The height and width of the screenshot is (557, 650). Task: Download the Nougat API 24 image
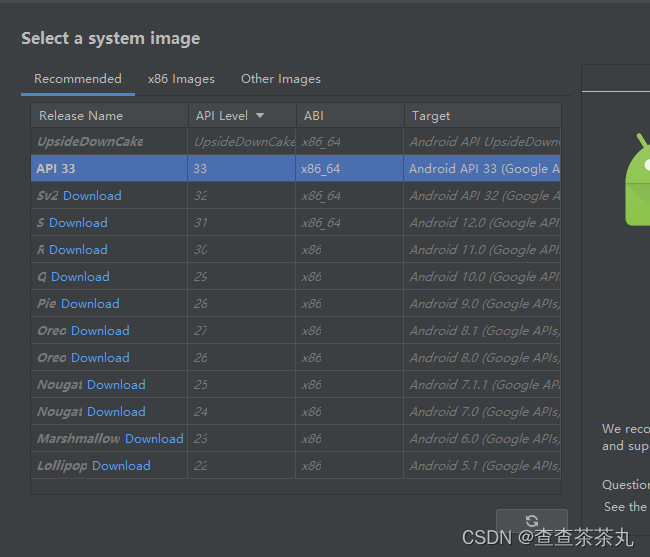tap(116, 411)
